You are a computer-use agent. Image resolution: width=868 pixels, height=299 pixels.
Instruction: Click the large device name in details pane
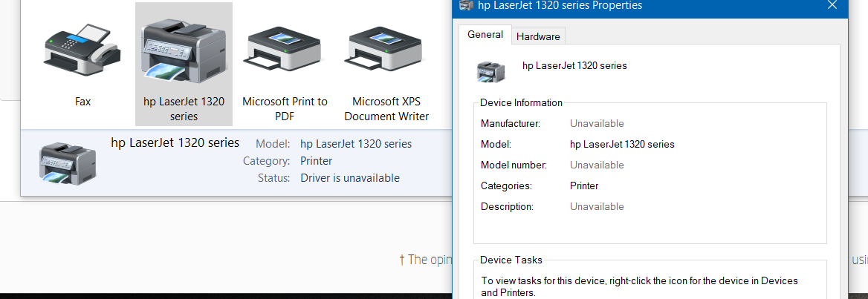175,142
